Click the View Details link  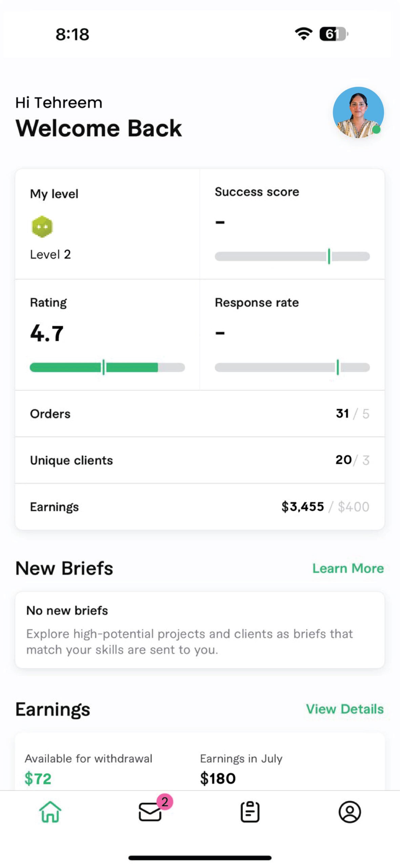point(345,709)
